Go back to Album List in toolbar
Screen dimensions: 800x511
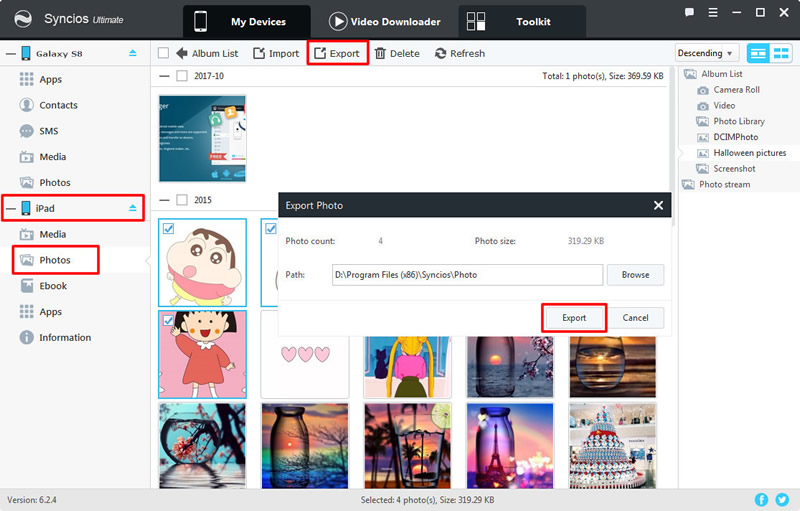point(207,53)
